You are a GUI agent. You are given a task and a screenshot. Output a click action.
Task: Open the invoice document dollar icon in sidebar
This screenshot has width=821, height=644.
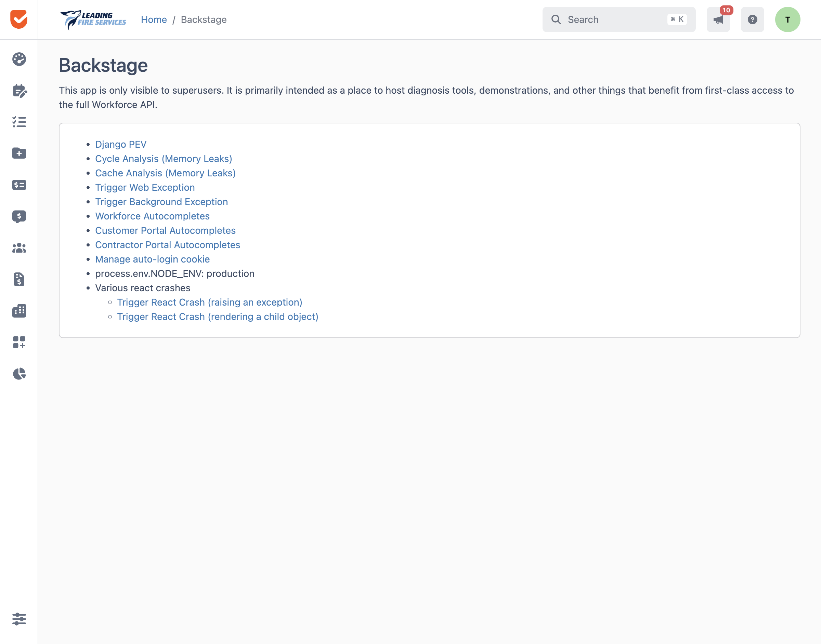click(19, 279)
